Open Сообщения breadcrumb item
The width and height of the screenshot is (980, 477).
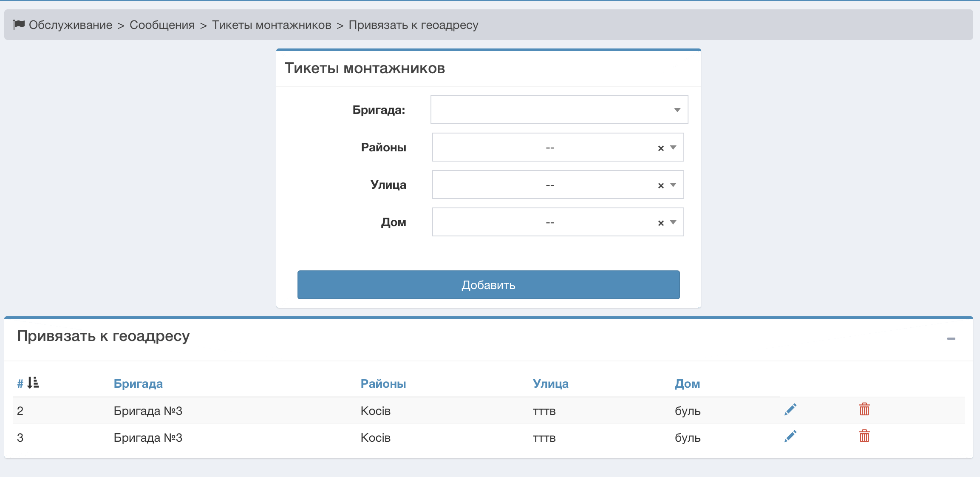(x=162, y=25)
